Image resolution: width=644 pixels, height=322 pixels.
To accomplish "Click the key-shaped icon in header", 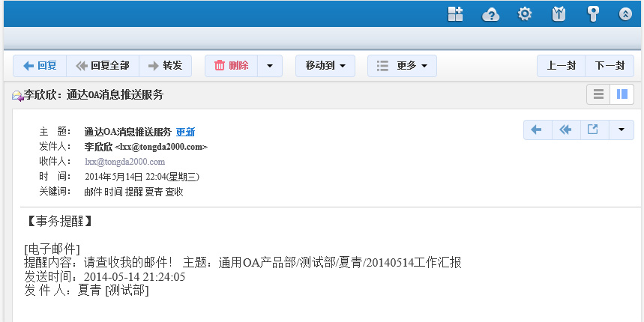I will [x=593, y=13].
